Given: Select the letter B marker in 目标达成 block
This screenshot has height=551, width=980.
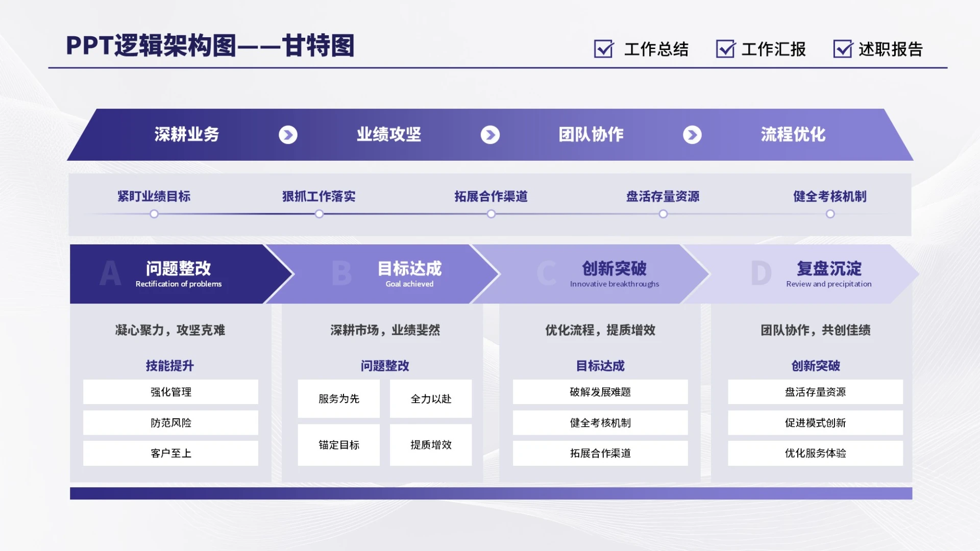Looking at the screenshot, I should pyautogui.click(x=341, y=273).
